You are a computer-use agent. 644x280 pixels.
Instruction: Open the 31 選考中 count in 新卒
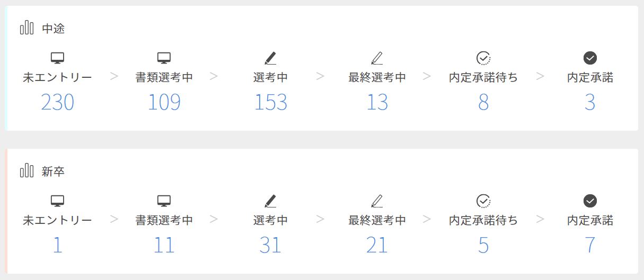coord(270,246)
